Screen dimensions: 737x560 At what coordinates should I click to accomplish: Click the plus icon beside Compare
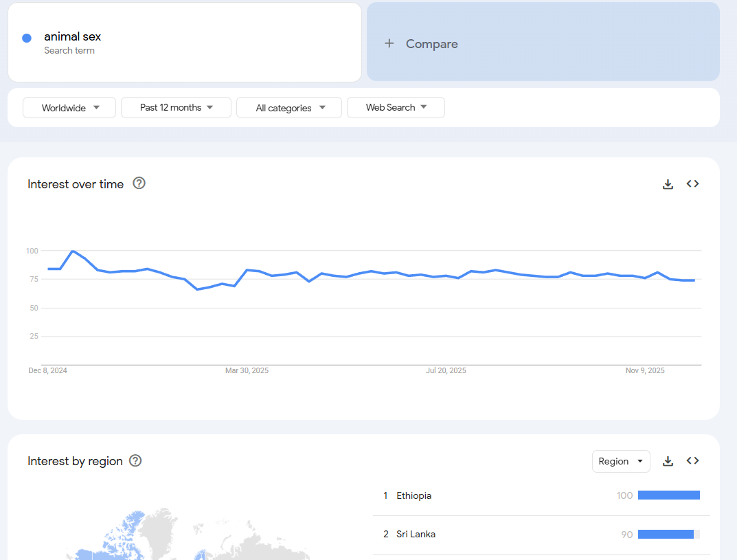point(389,44)
